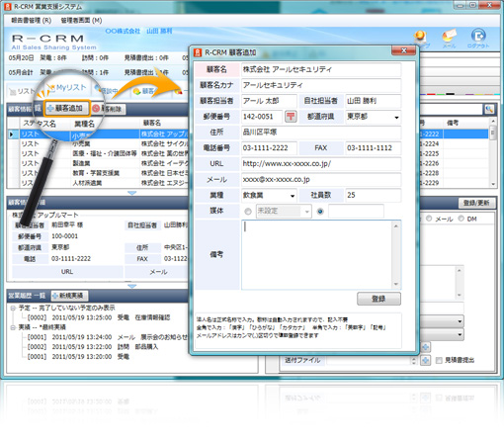This screenshot has width=504, height=445.
Task: Select the second 媒体 radio button
Action: tap(320, 212)
